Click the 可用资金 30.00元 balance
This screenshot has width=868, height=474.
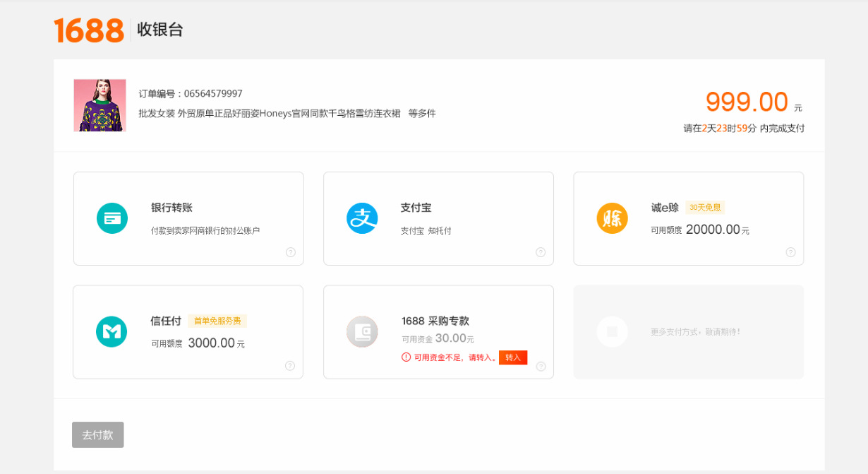438,338
